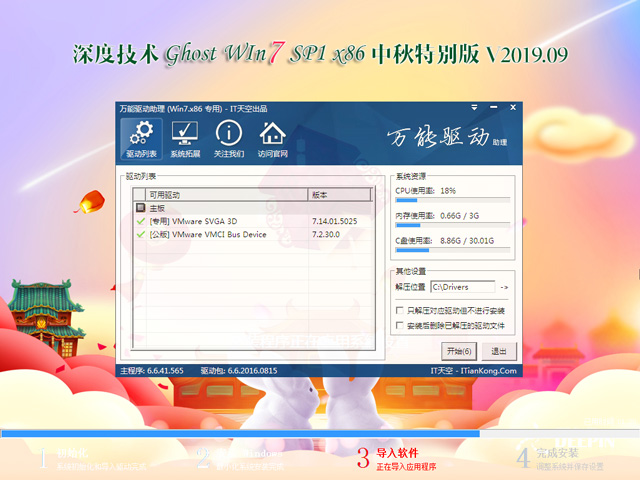Enable 只解压对应驱动但不进行安装 checkbox
Screen dimensions: 640x480
400,311
